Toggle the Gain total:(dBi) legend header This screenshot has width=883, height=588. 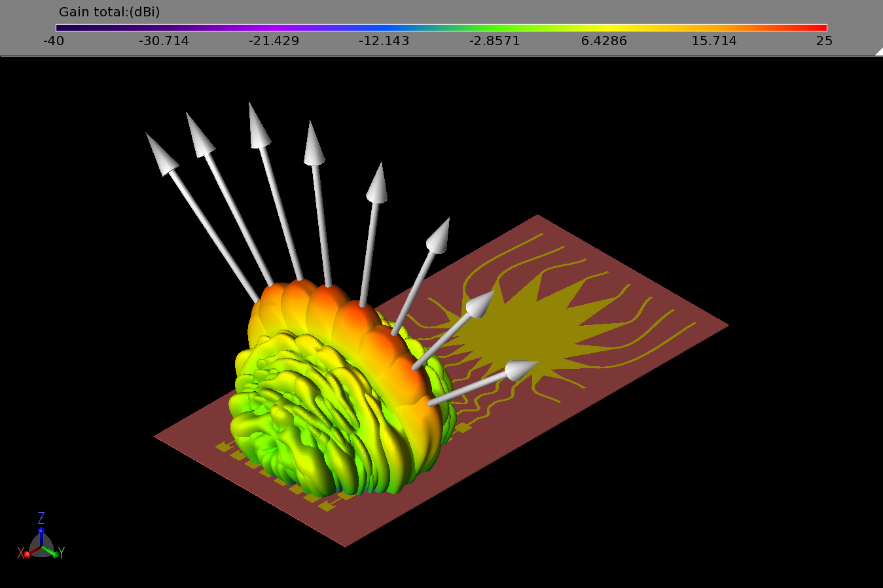coord(111,11)
